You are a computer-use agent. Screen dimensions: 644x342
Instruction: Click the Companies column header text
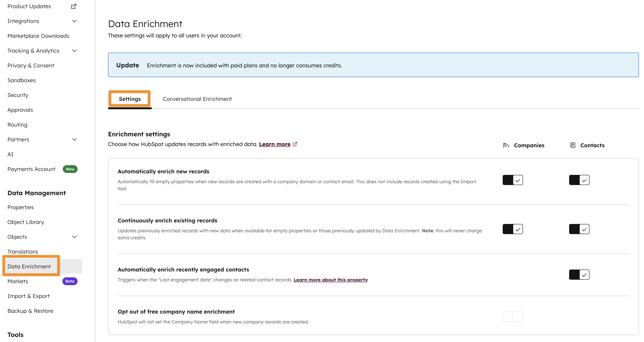click(529, 145)
